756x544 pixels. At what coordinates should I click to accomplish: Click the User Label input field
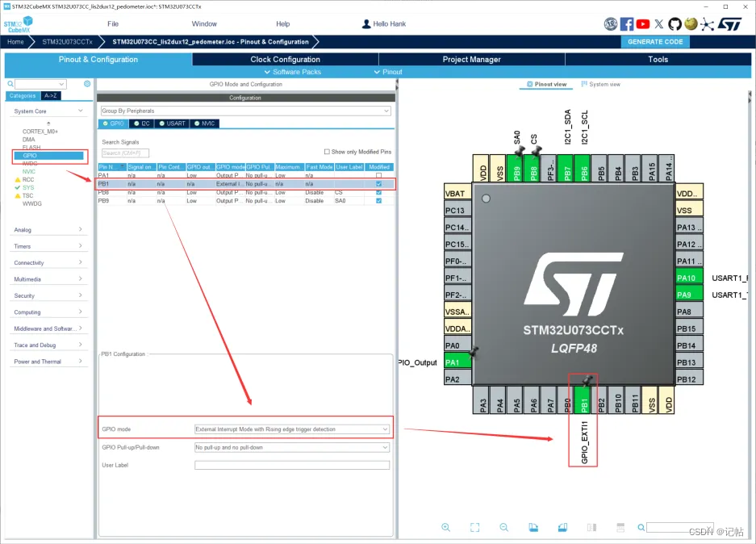[292, 466]
